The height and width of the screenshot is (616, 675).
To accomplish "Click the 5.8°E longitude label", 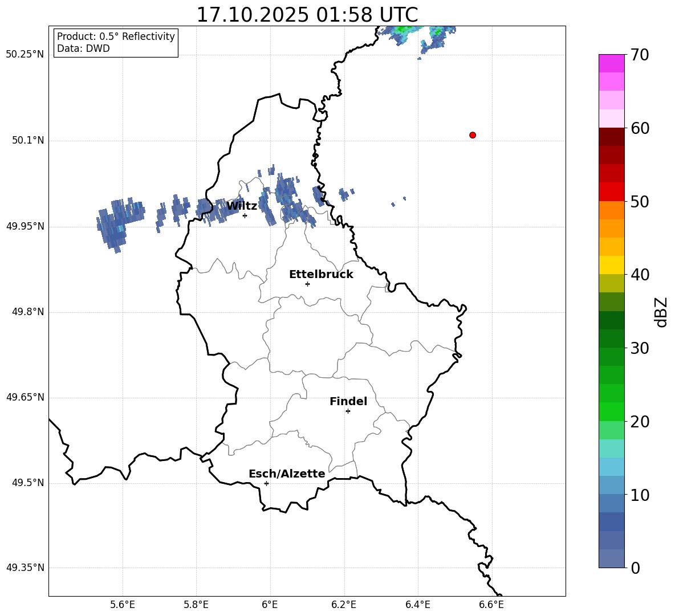I will pyautogui.click(x=196, y=605).
